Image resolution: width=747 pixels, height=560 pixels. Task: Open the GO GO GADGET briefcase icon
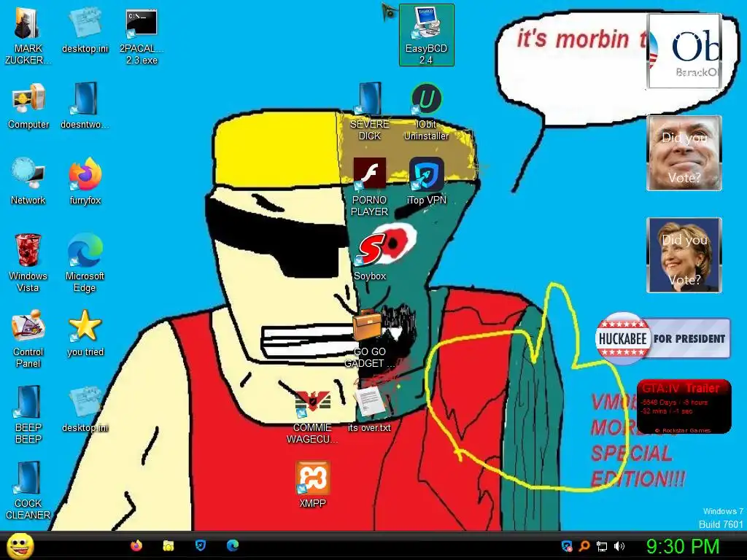370,338
